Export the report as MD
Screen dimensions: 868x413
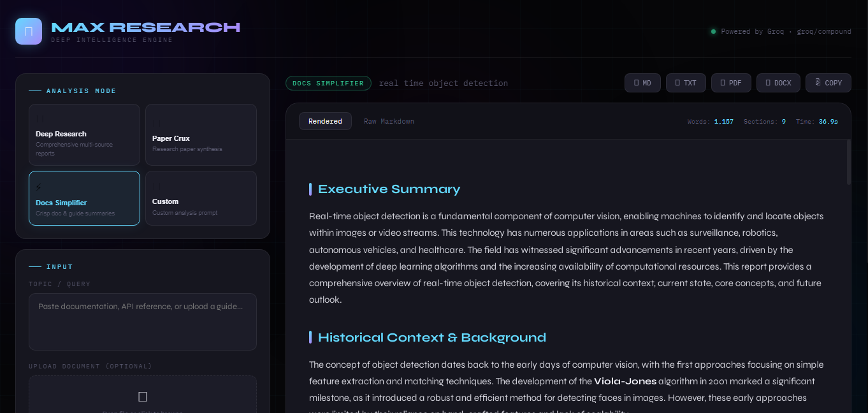642,83
